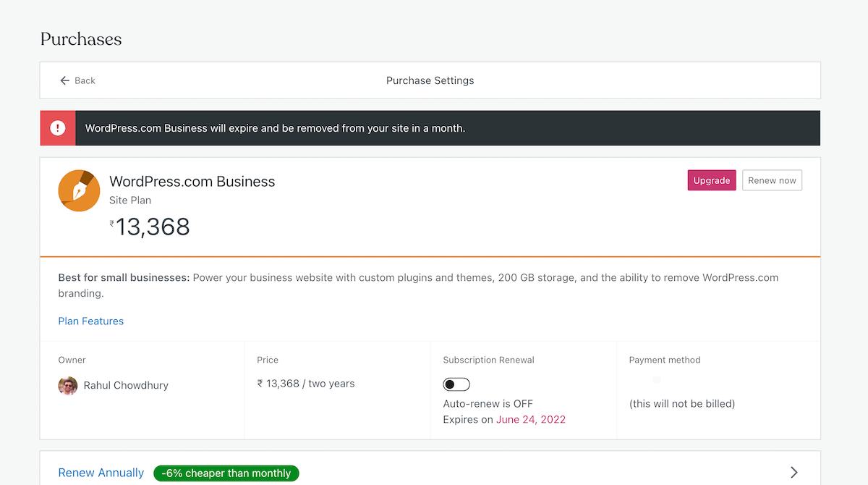868x485 pixels.
Task: Click the 'Owner' column label
Action: 72,360
